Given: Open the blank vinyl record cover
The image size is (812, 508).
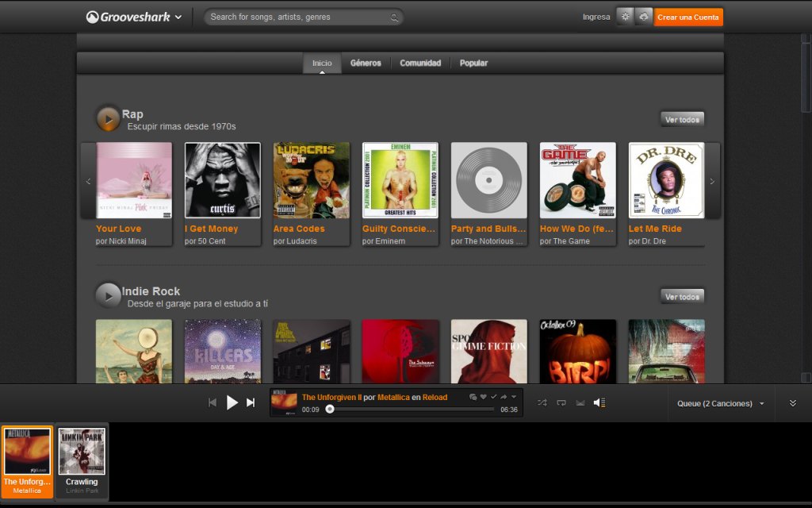Looking at the screenshot, I should point(489,180).
